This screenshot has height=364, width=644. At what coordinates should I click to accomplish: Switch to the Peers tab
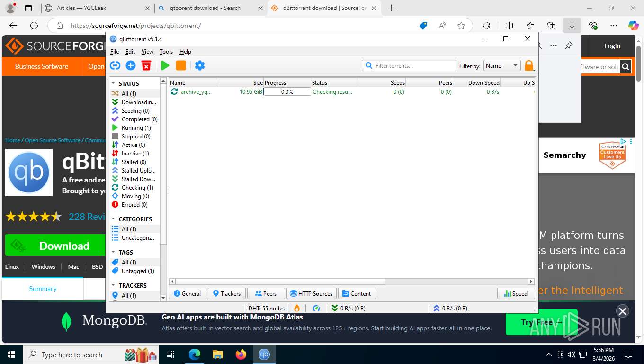click(x=266, y=294)
